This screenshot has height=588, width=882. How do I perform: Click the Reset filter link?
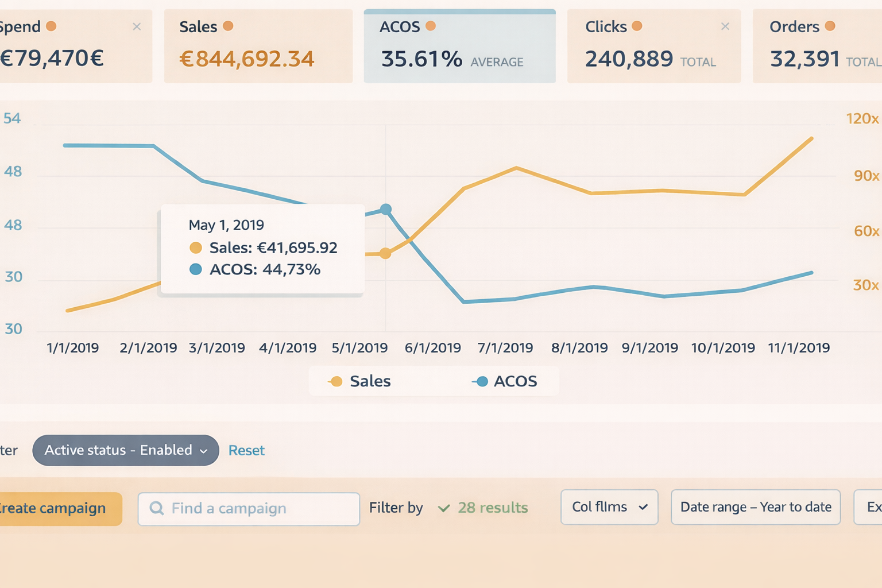[x=246, y=451]
